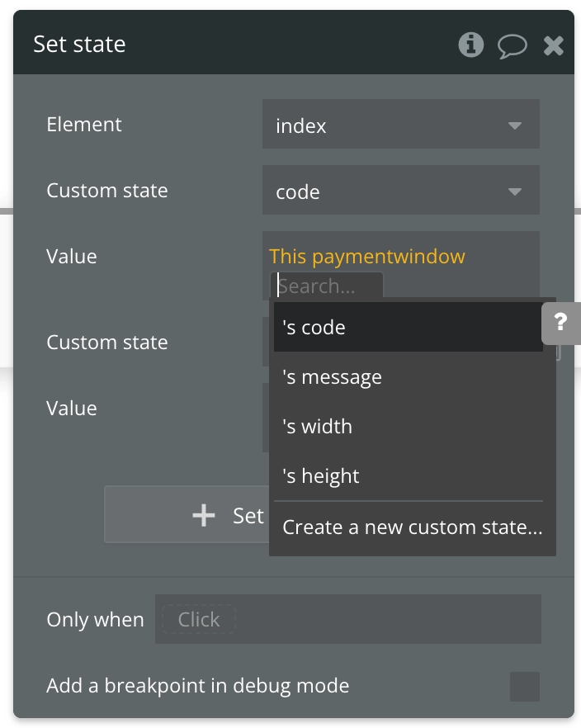
Task: Click the code dropdown arrow
Action: 515,191
